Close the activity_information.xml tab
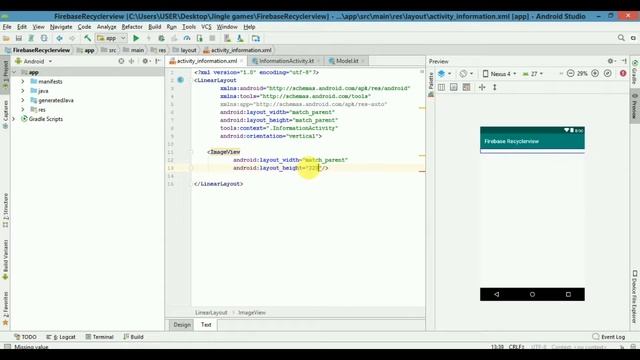 tap(242, 61)
